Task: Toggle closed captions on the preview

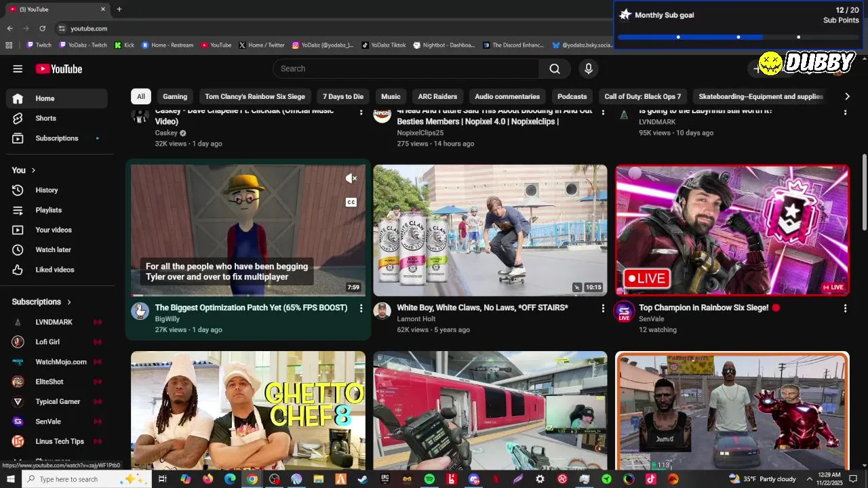Action: pos(351,202)
